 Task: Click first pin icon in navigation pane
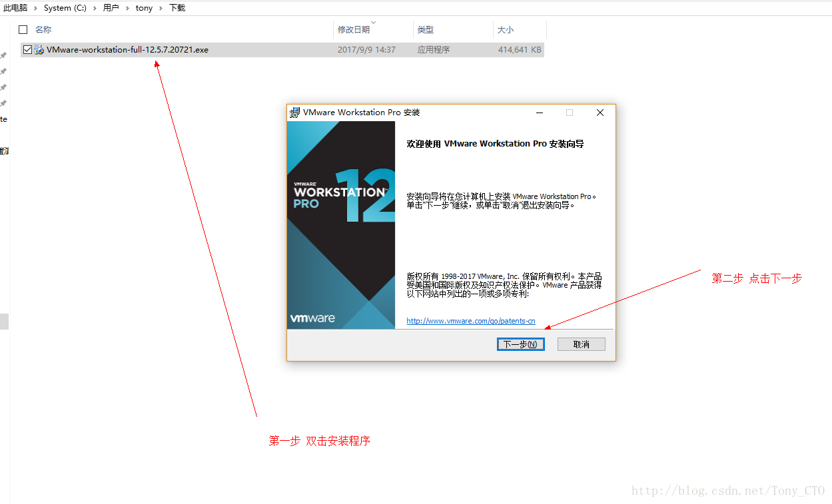[x=3, y=55]
